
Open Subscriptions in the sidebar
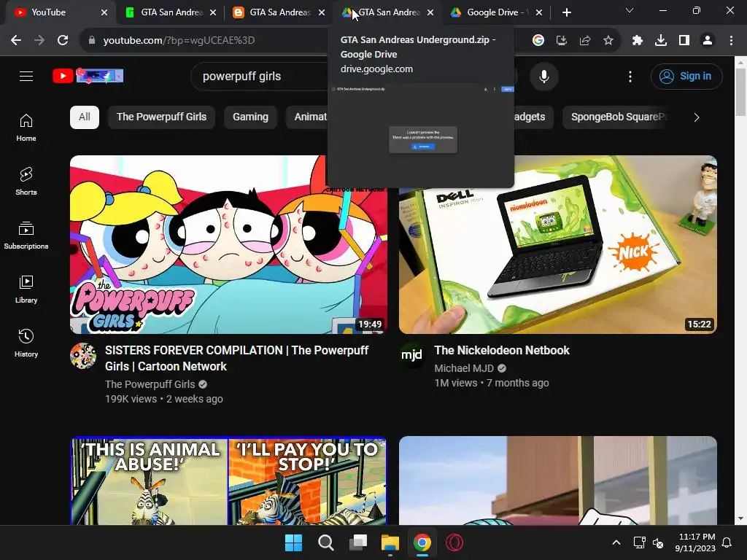tap(26, 236)
